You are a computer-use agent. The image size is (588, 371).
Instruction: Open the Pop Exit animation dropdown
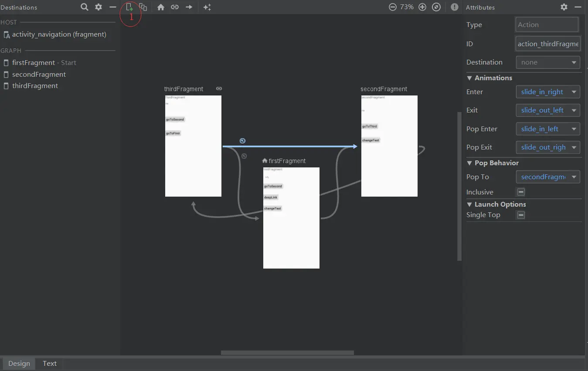pos(548,147)
